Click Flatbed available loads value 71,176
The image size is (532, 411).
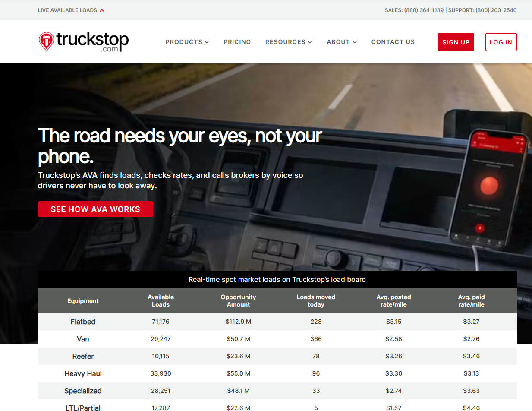tap(161, 322)
